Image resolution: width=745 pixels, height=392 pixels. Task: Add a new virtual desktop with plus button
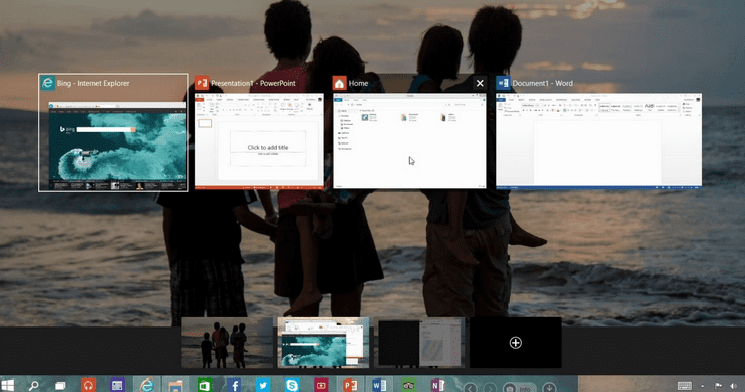[x=516, y=343]
